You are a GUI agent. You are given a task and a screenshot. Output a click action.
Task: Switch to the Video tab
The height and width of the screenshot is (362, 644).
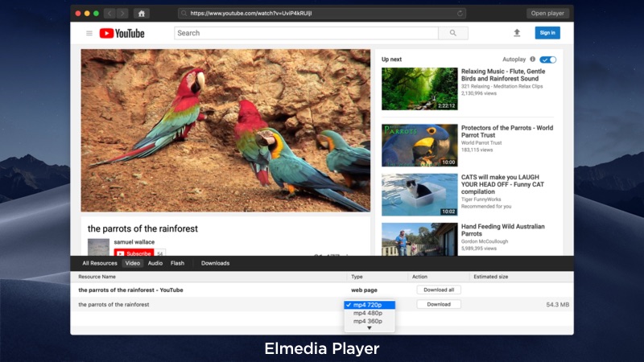[132, 263]
